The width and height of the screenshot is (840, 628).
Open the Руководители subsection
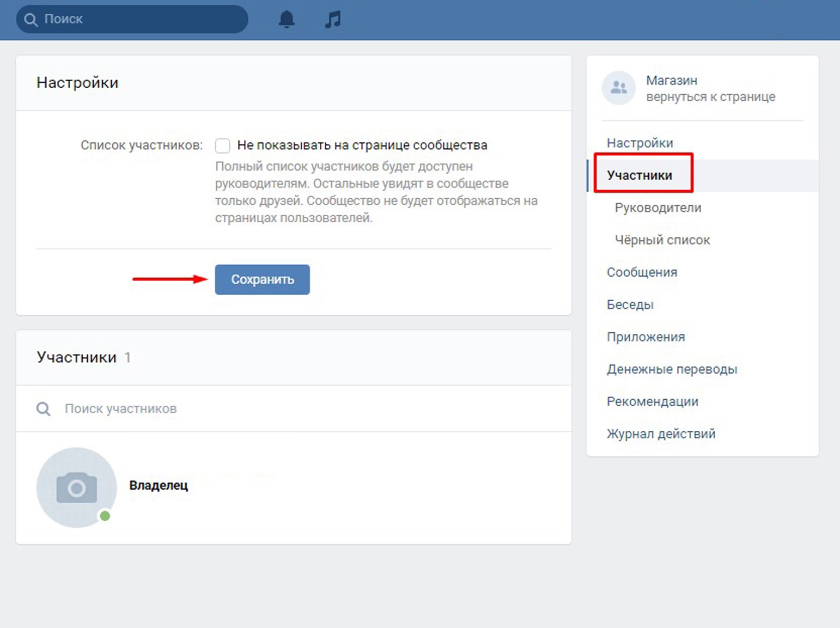click(658, 208)
